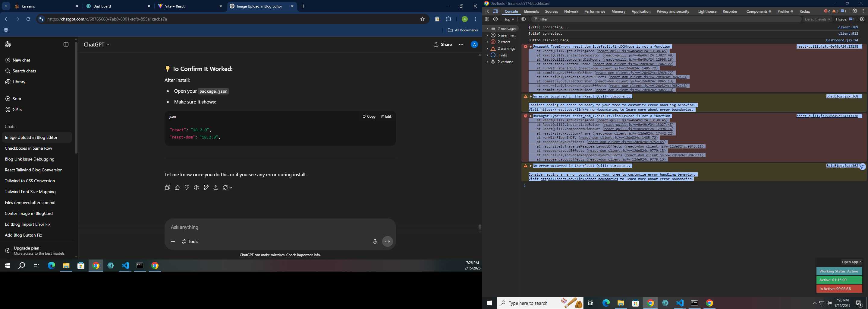868x309 pixels.
Task: Open the 'Checkboxes in Same Row' chat
Action: tap(28, 148)
